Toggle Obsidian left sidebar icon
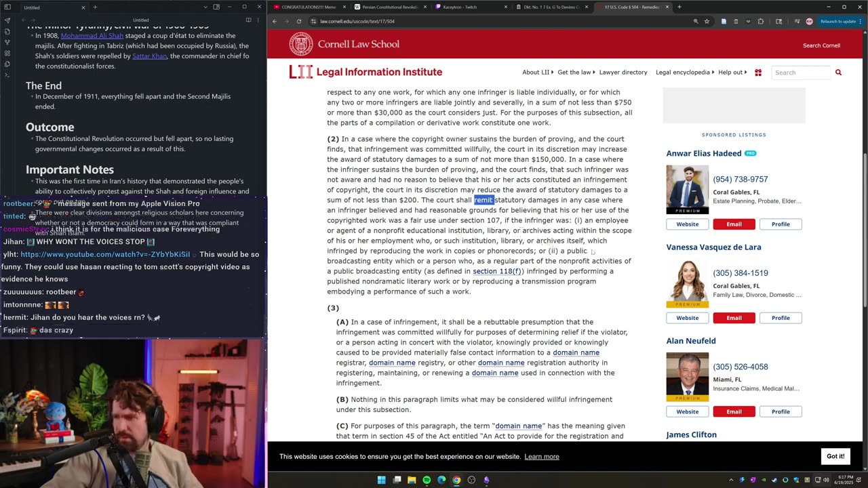The image size is (868, 488). click(7, 7)
